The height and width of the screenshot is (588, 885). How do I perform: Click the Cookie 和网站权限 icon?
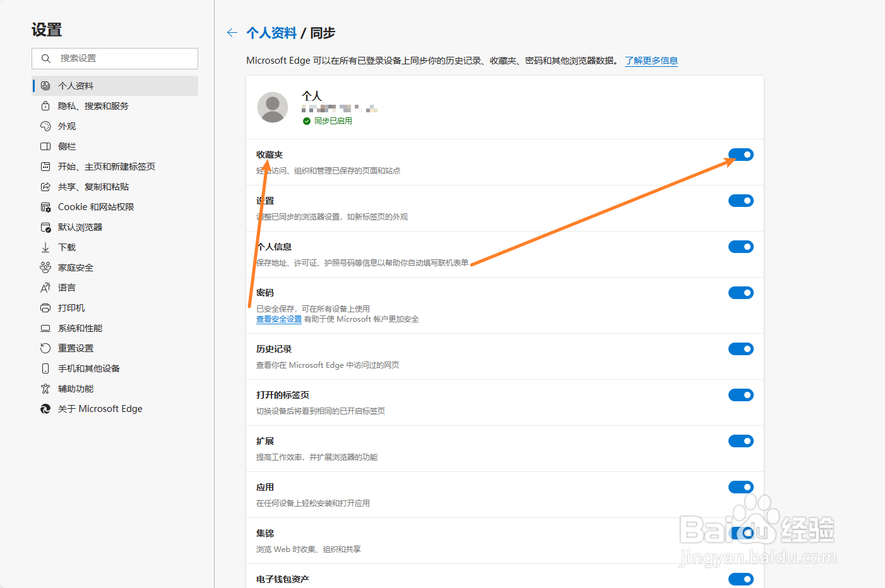(45, 207)
